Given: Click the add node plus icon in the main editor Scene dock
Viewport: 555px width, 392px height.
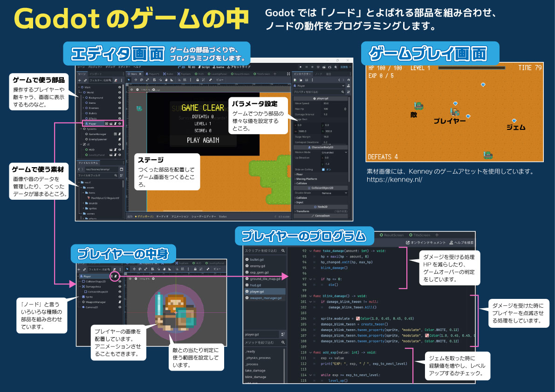Looking at the screenshot, I should click(x=79, y=80).
